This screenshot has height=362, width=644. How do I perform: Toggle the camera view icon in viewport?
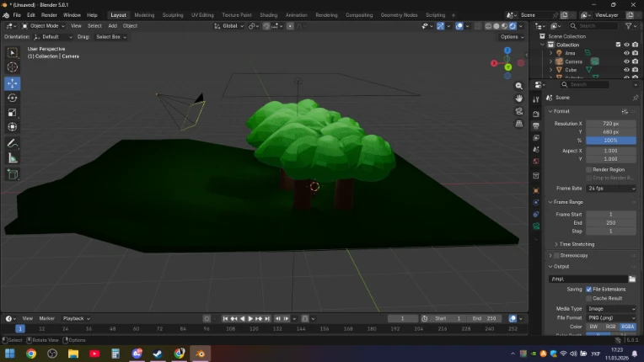coord(519,111)
